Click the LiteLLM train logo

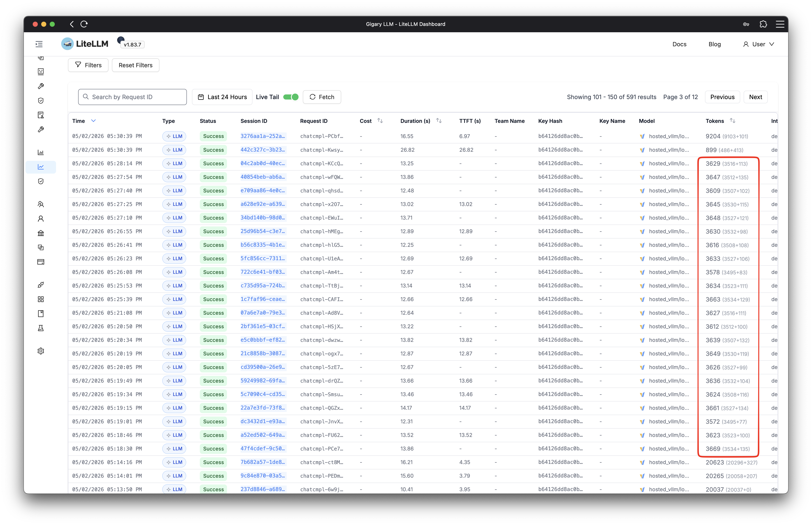click(67, 44)
